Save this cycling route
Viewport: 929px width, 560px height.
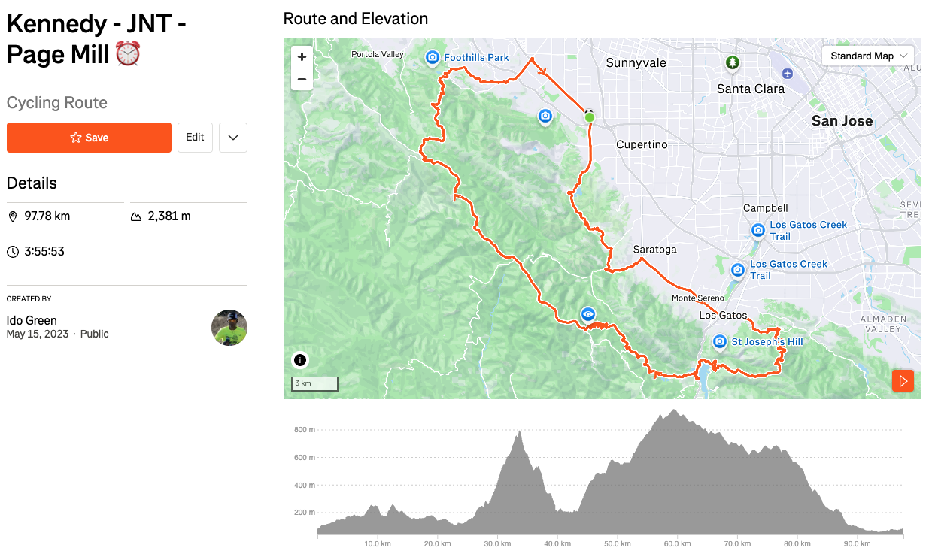tap(89, 138)
